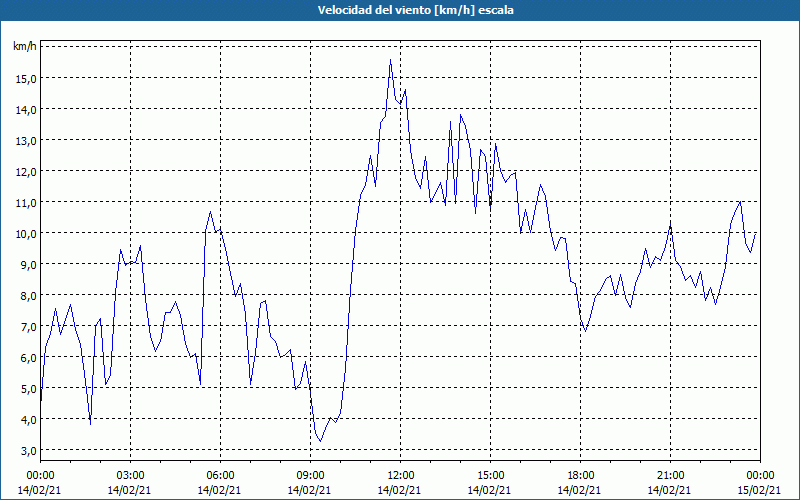Screen dimensions: 800x500
Task: Click the '14/02/21' date under 06:00
Action: [x=219, y=490]
